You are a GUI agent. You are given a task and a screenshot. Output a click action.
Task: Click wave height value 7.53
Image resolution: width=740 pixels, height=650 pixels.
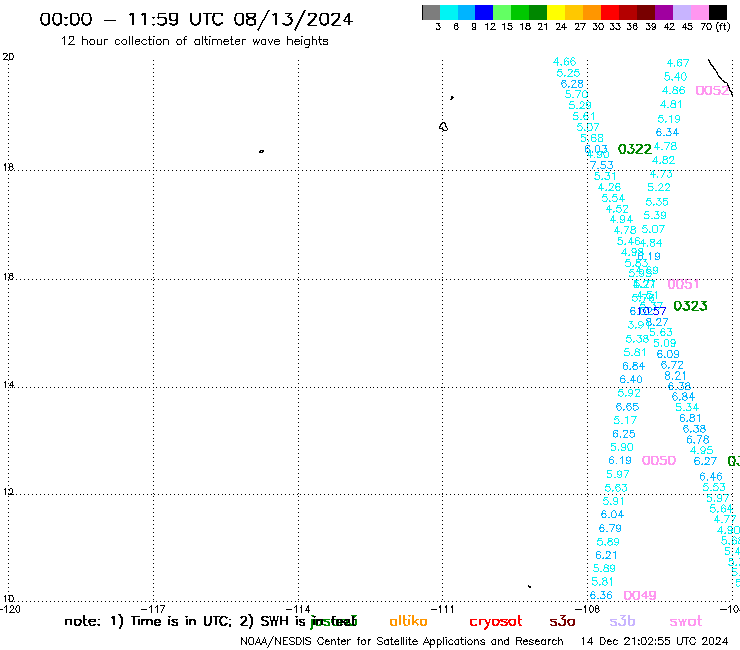(x=602, y=165)
